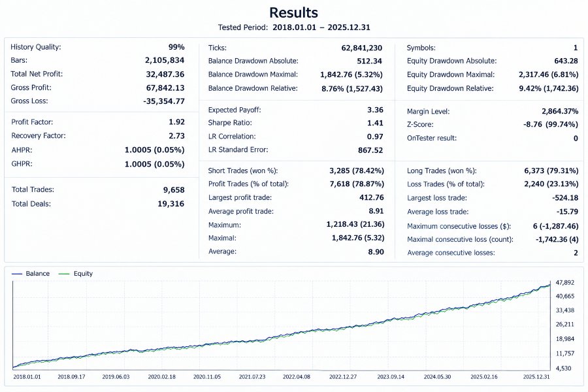
Task: Click the Results heading
Action: (x=293, y=13)
